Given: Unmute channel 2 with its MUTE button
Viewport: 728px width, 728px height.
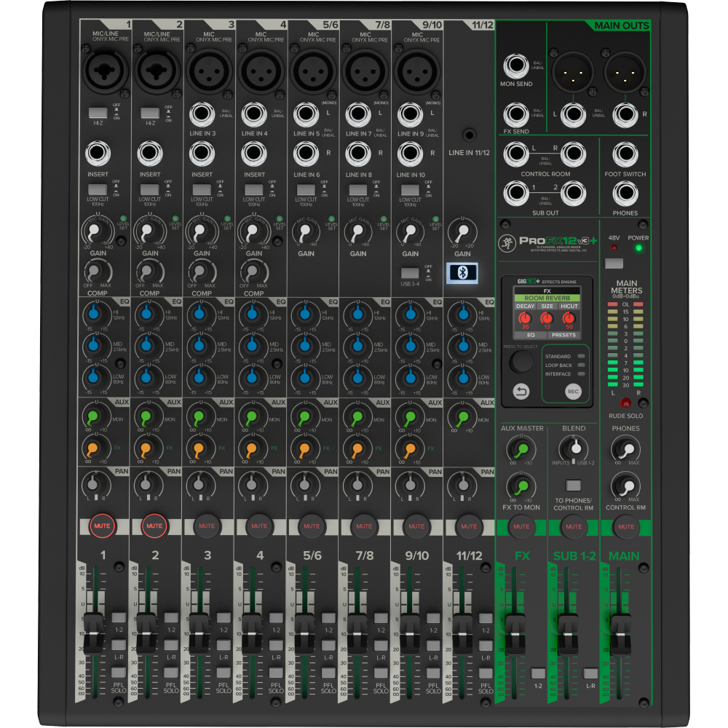Looking at the screenshot, I should [x=154, y=526].
